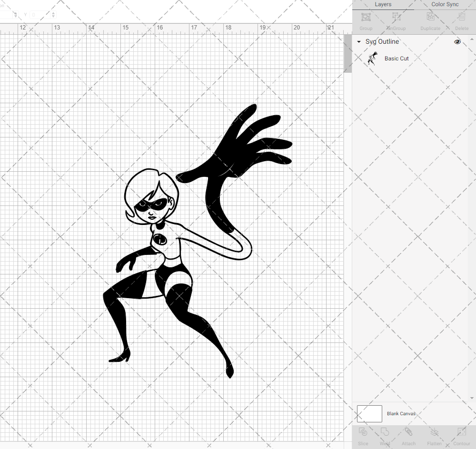This screenshot has width=476, height=449.
Task: Click the canvas vertical scrollbar thumb
Action: click(x=347, y=53)
